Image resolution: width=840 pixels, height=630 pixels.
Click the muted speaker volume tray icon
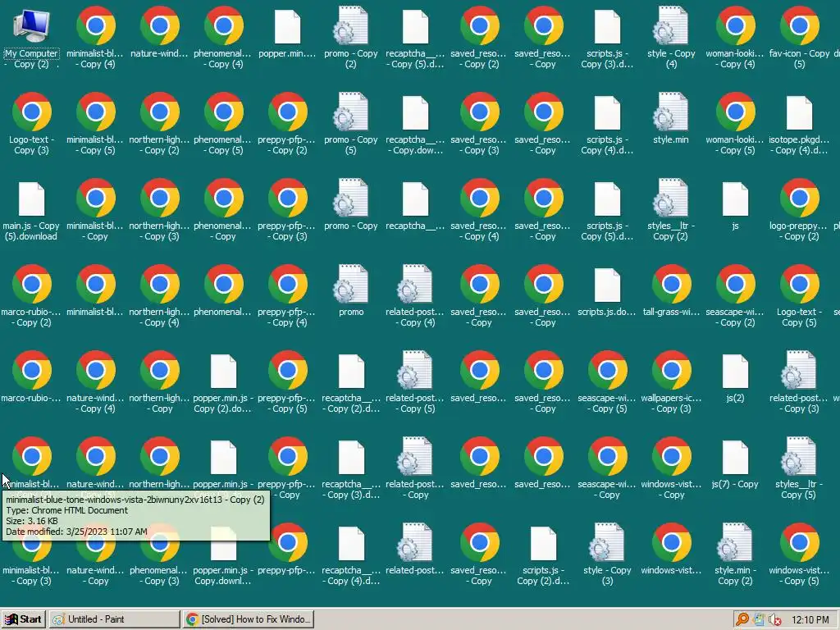tap(774, 619)
